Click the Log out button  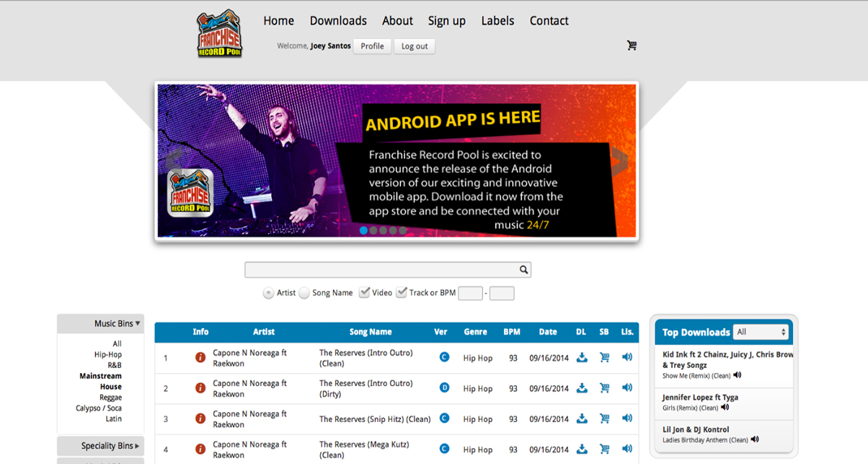click(414, 46)
